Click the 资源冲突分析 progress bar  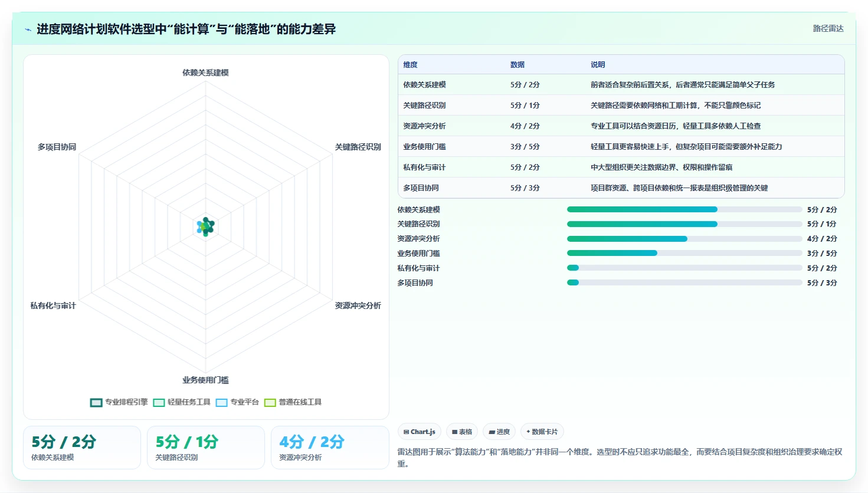coord(684,239)
